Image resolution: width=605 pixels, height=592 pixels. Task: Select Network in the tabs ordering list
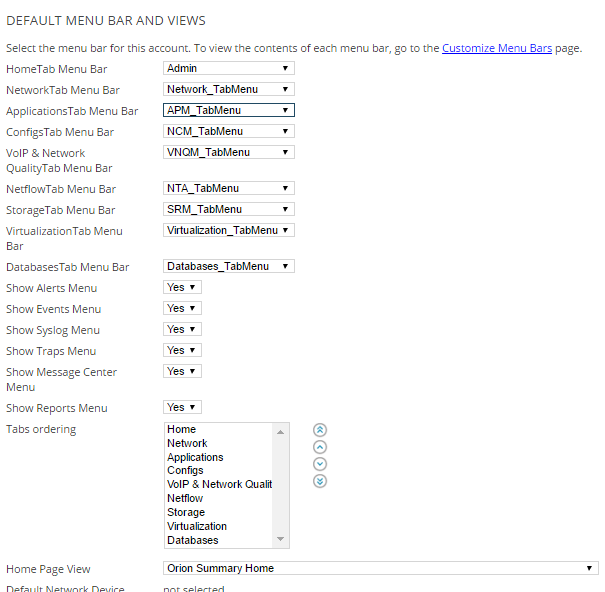219,443
